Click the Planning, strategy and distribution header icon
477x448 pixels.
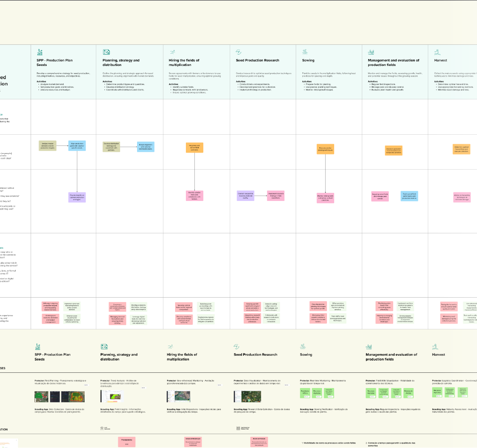coord(106,52)
